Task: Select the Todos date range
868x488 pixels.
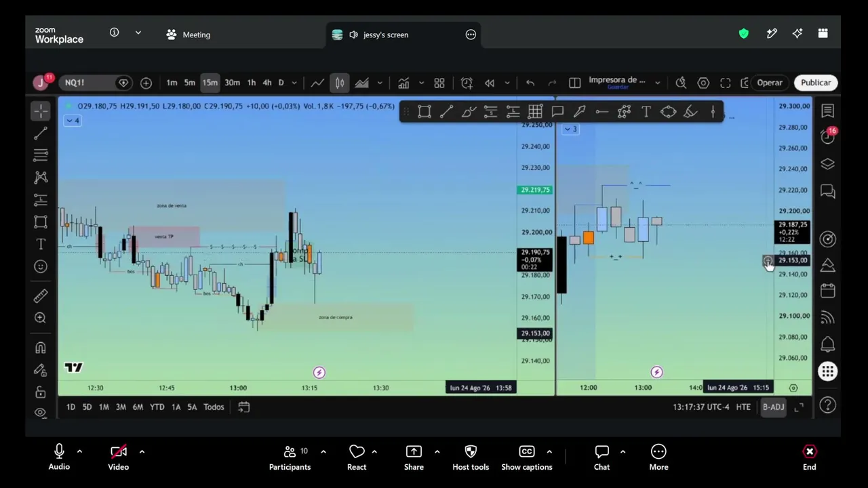Action: coord(214,407)
